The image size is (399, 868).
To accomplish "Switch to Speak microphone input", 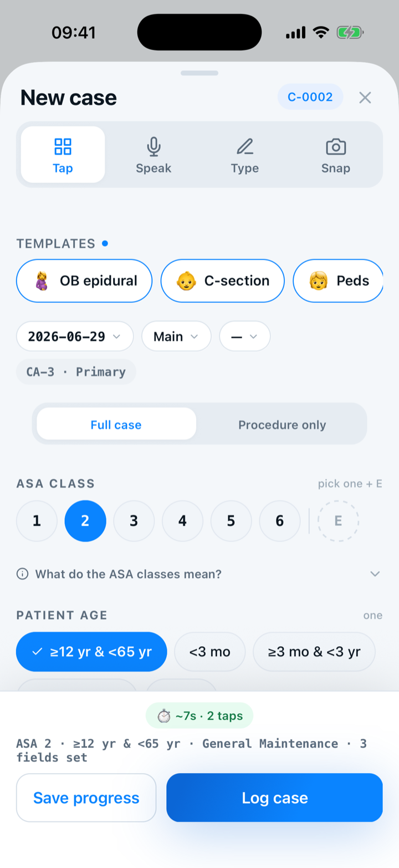I will [154, 155].
